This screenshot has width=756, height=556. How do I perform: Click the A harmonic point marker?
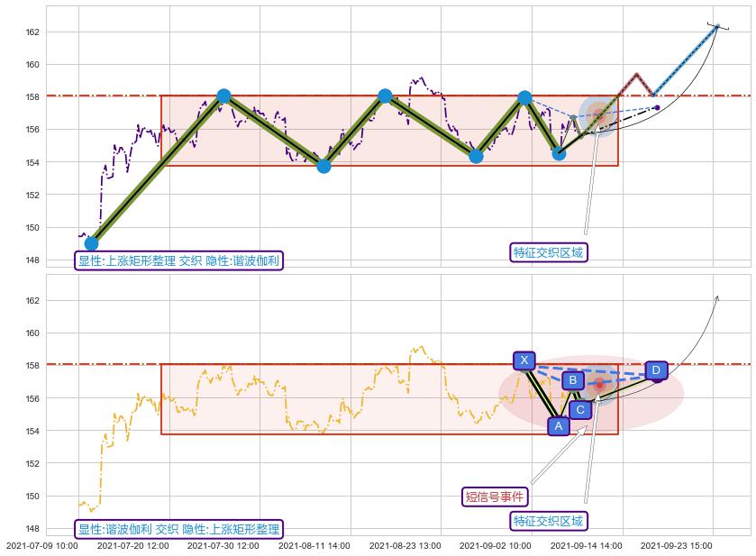558,426
